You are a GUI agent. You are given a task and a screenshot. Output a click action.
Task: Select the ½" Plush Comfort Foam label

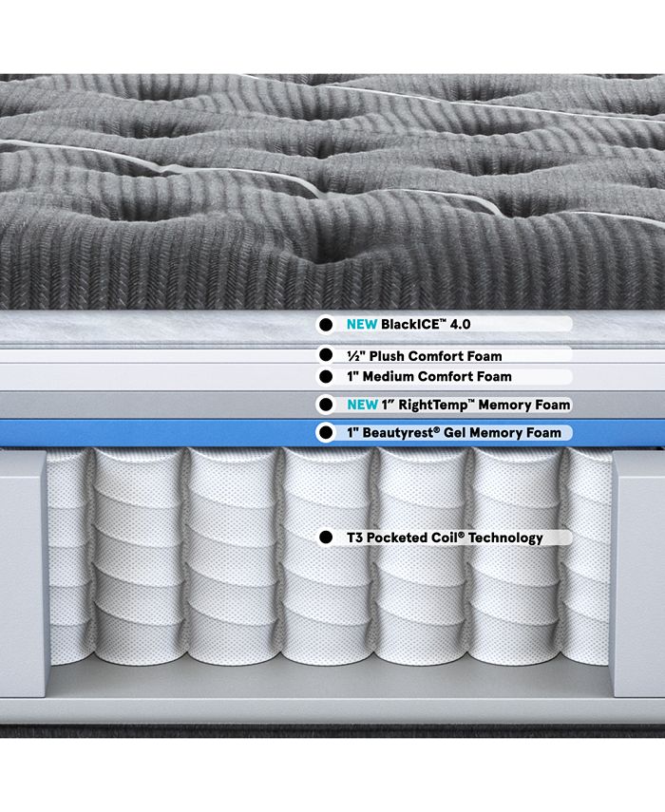tap(424, 356)
